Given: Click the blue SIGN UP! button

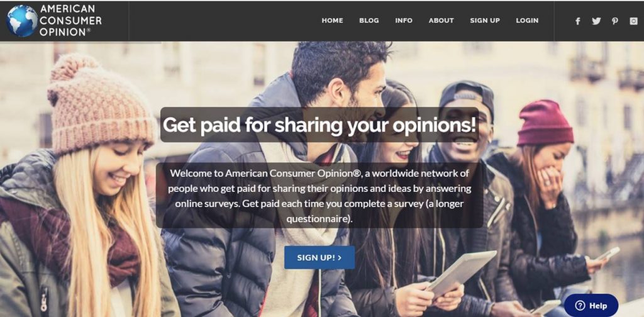Looking at the screenshot, I should point(319,257).
